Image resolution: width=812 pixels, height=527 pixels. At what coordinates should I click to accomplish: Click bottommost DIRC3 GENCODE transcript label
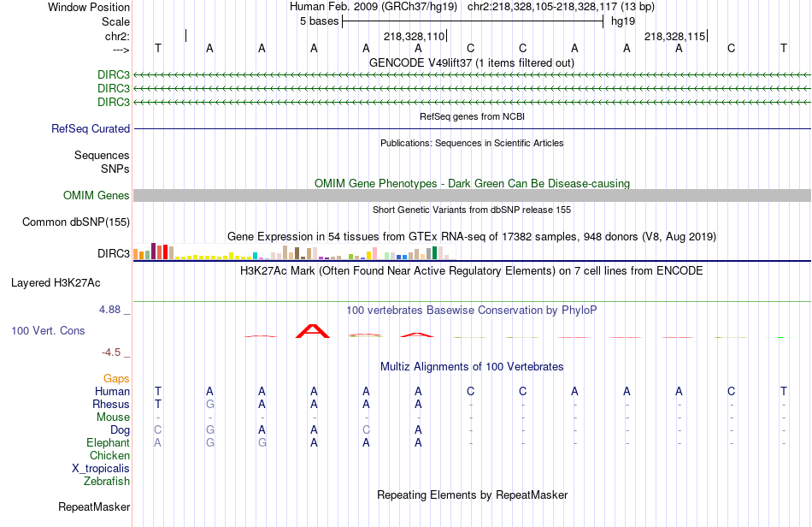114,102
